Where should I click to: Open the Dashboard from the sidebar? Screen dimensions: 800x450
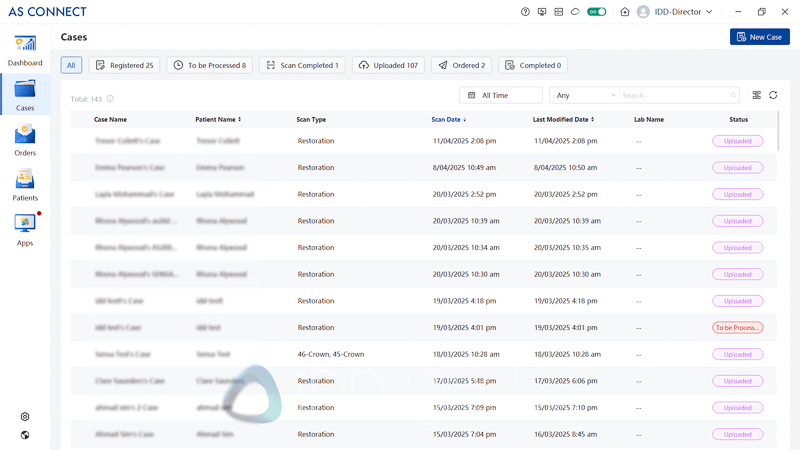tap(25, 50)
